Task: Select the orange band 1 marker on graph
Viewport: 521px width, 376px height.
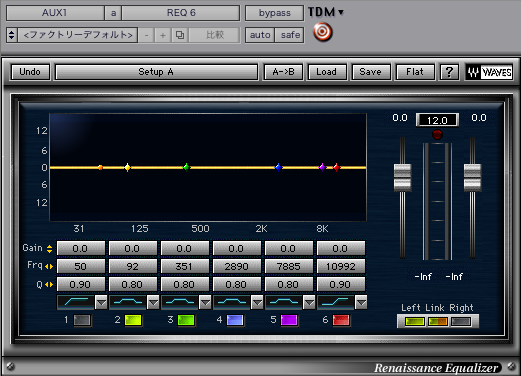Action: coord(100,167)
